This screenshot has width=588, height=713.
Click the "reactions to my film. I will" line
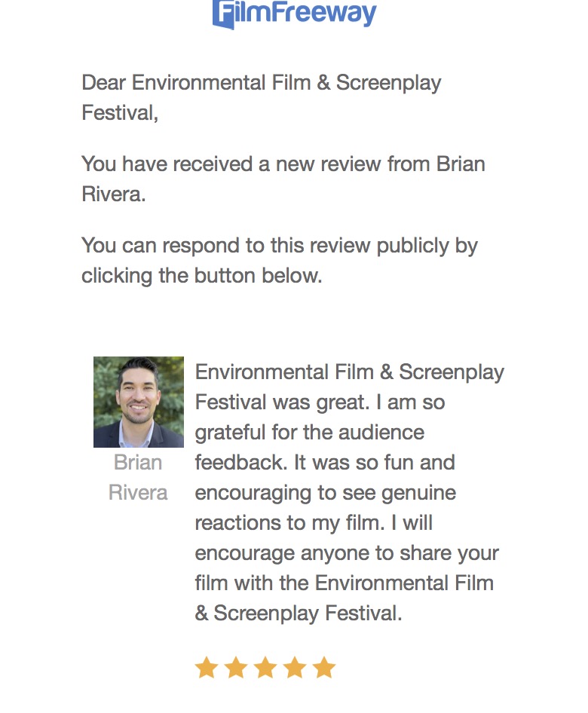pyautogui.click(x=314, y=523)
